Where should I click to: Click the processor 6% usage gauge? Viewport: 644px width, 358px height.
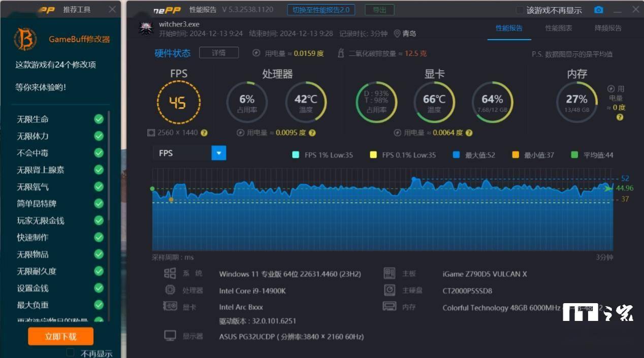(247, 102)
